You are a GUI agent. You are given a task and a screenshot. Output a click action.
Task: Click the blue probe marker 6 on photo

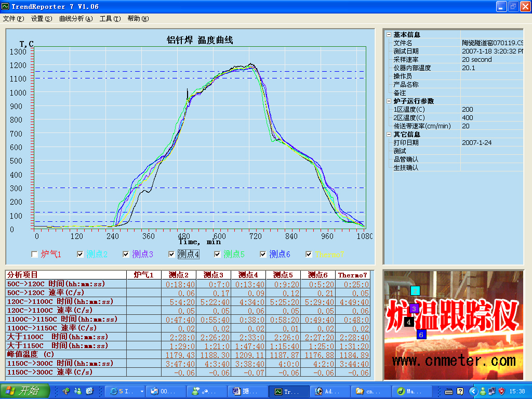point(421,335)
